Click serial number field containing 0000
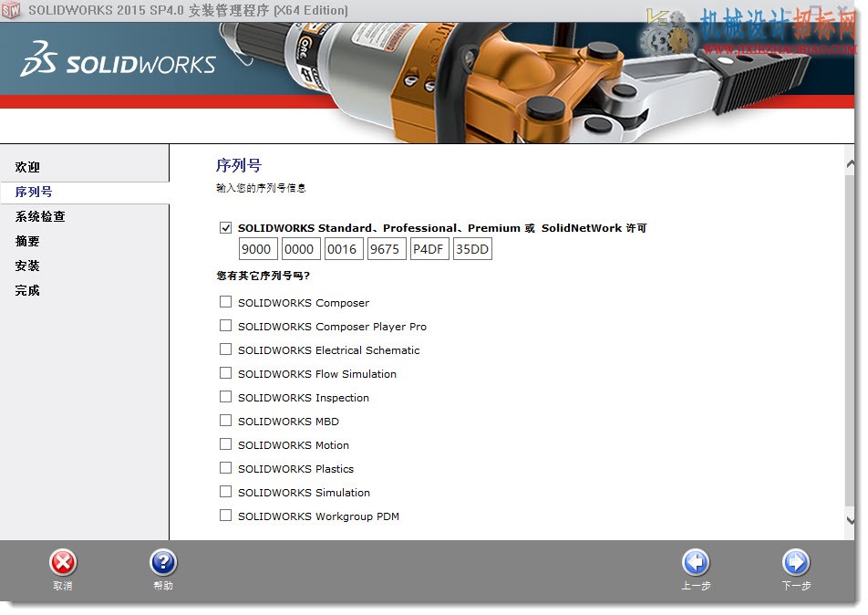The width and height of the screenshot is (868, 615). [301, 249]
